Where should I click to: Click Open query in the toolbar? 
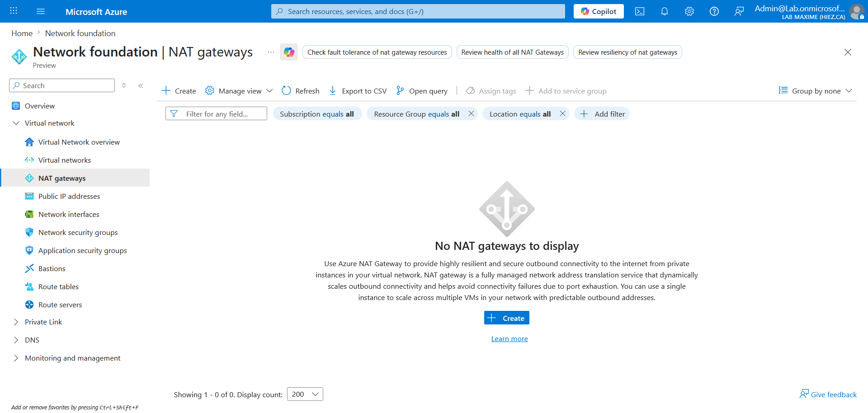point(422,91)
